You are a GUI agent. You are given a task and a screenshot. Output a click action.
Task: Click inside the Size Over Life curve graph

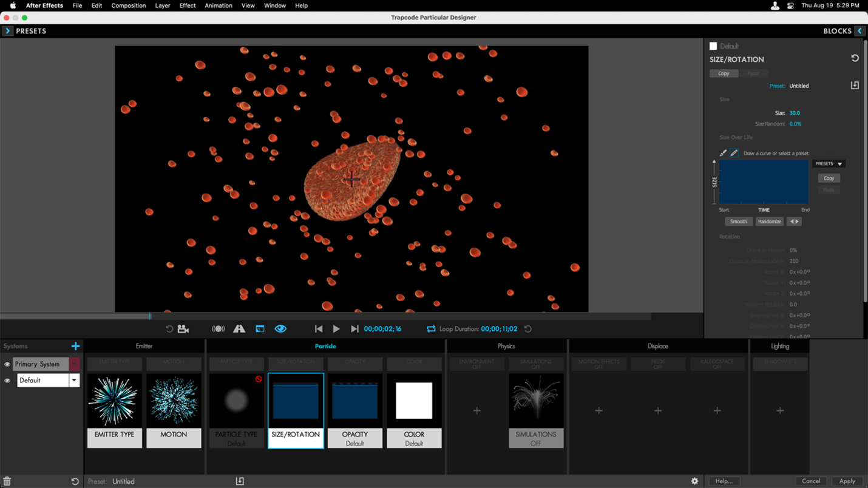(764, 182)
